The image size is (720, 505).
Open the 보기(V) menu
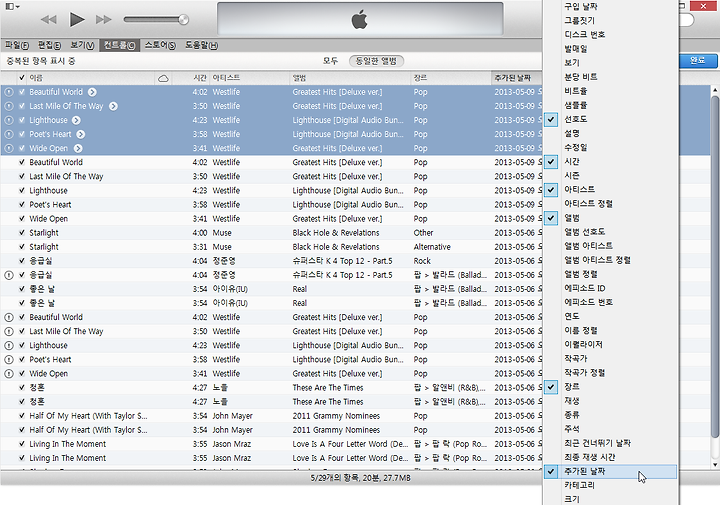(x=82, y=45)
